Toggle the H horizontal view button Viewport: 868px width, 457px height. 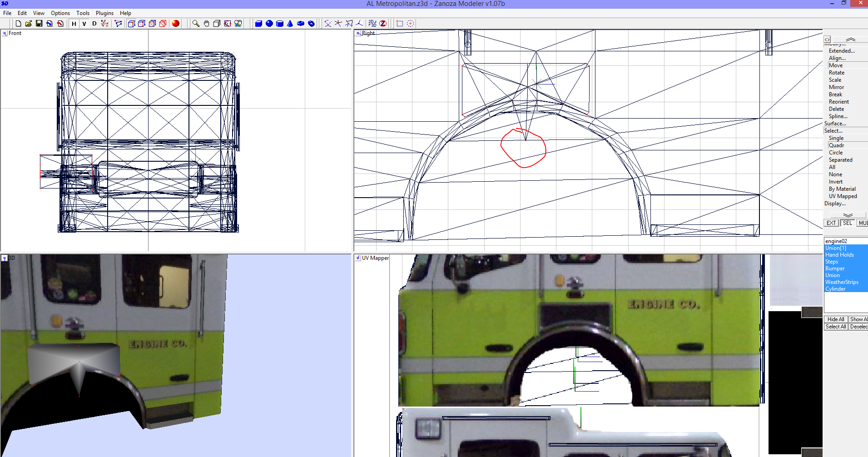coord(74,23)
